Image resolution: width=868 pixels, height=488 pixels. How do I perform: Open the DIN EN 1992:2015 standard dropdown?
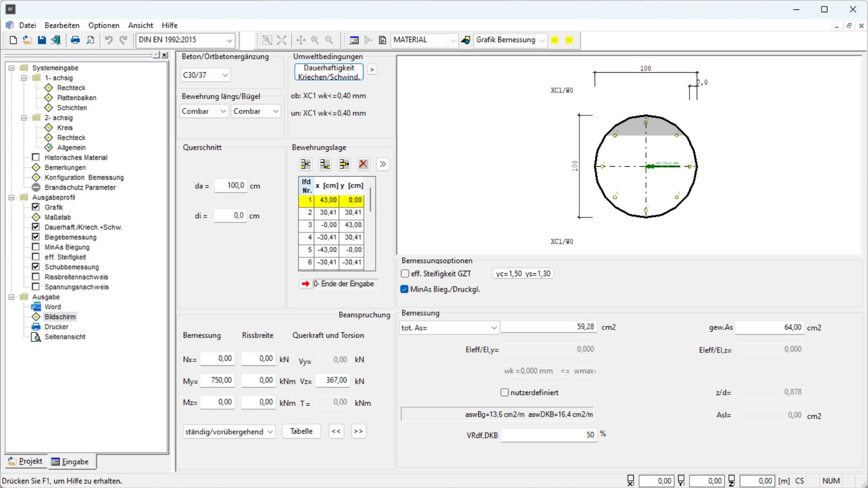[185, 40]
